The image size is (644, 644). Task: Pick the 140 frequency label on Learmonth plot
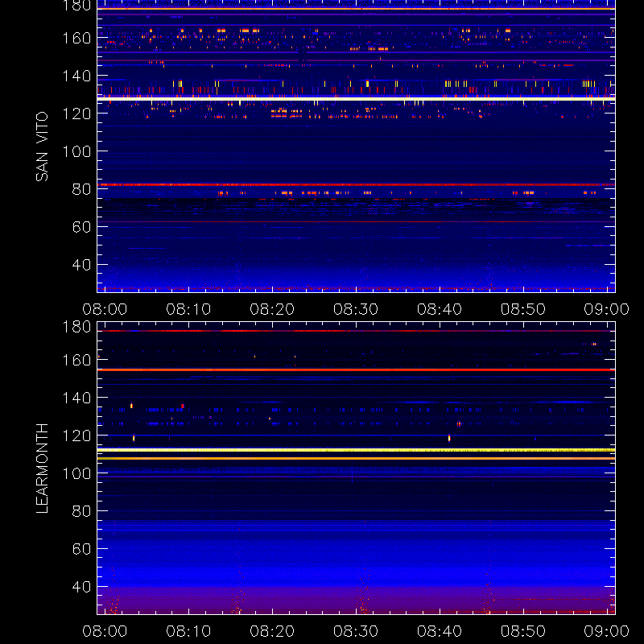click(76, 398)
